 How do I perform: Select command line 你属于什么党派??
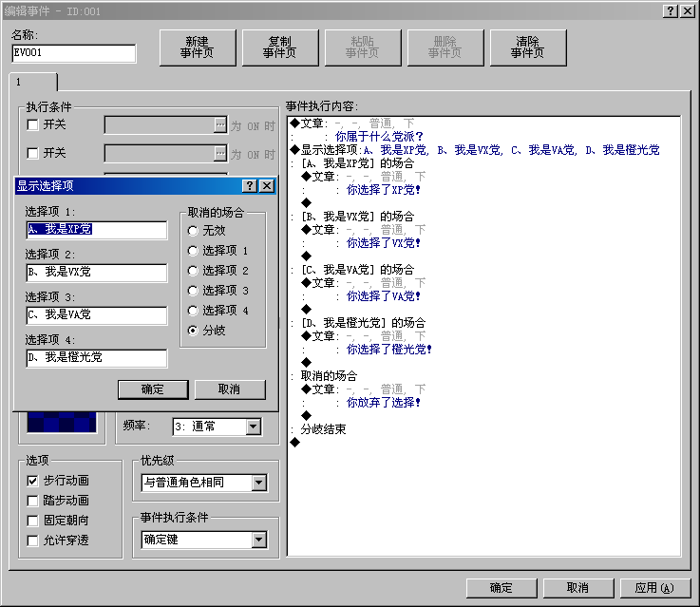point(379,137)
